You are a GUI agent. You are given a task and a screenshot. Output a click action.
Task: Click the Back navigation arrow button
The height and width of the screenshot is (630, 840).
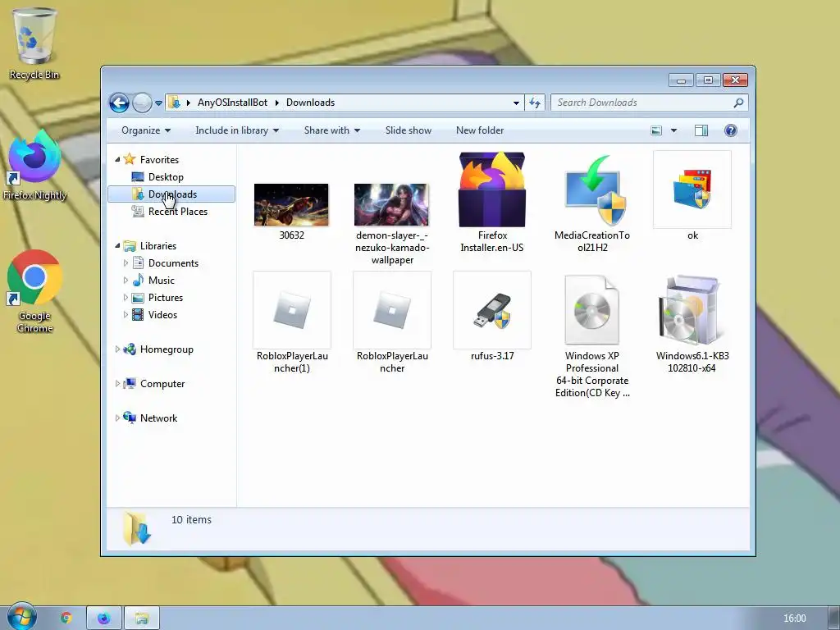click(x=119, y=103)
